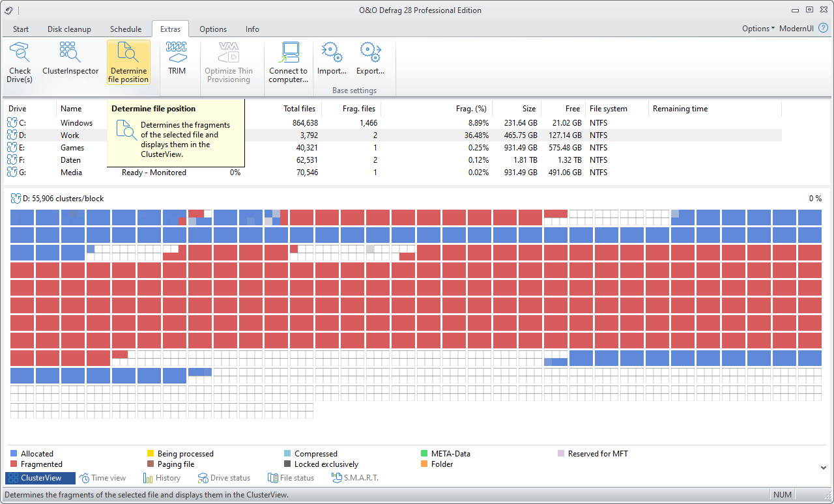This screenshot has height=504, width=834.
Task: Open Connect to computer dialog
Action: pyautogui.click(x=288, y=62)
